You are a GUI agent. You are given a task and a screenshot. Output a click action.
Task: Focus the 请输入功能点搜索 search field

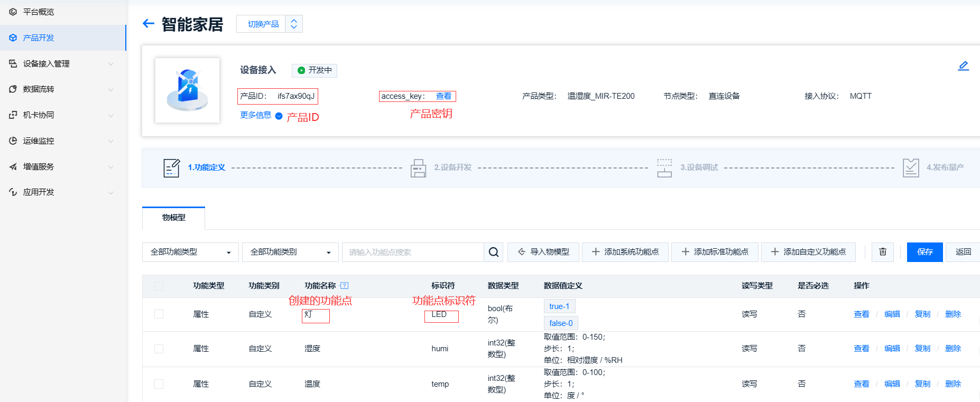tap(413, 252)
